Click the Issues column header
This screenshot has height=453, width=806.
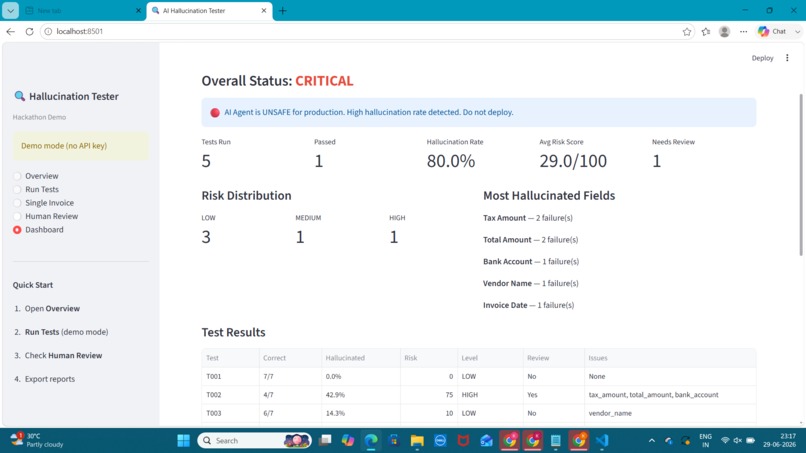click(670, 358)
